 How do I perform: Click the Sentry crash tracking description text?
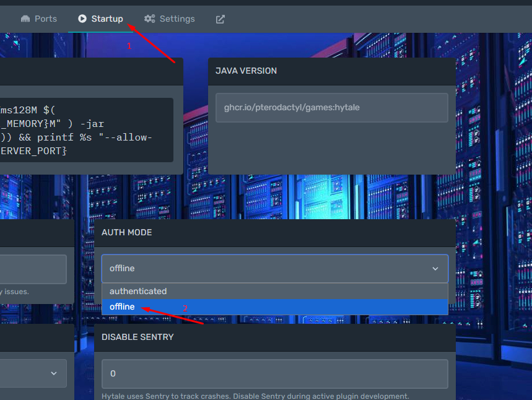click(x=255, y=396)
